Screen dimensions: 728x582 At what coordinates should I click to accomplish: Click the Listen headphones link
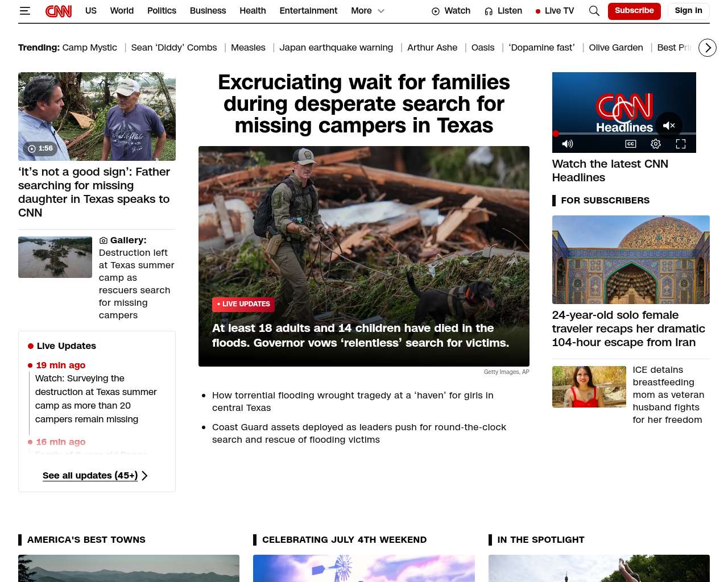[503, 11]
